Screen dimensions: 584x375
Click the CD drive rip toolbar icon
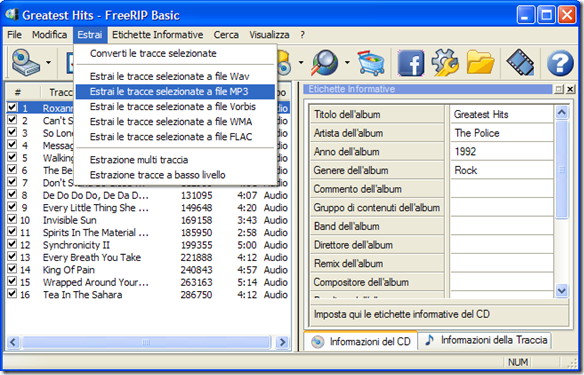click(x=25, y=63)
